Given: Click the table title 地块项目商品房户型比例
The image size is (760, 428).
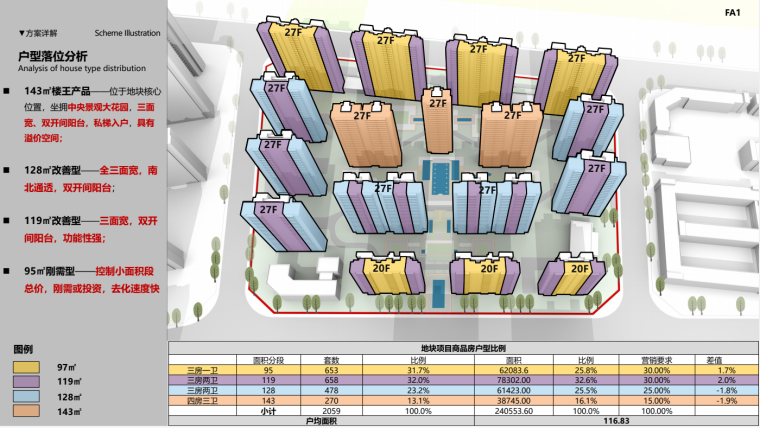Looking at the screenshot, I should click(x=462, y=347).
